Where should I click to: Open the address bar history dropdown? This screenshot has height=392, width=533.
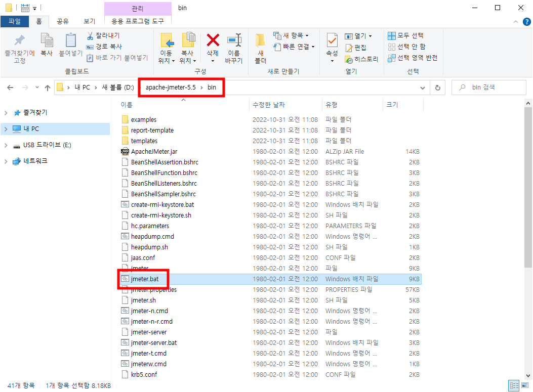[423, 88]
